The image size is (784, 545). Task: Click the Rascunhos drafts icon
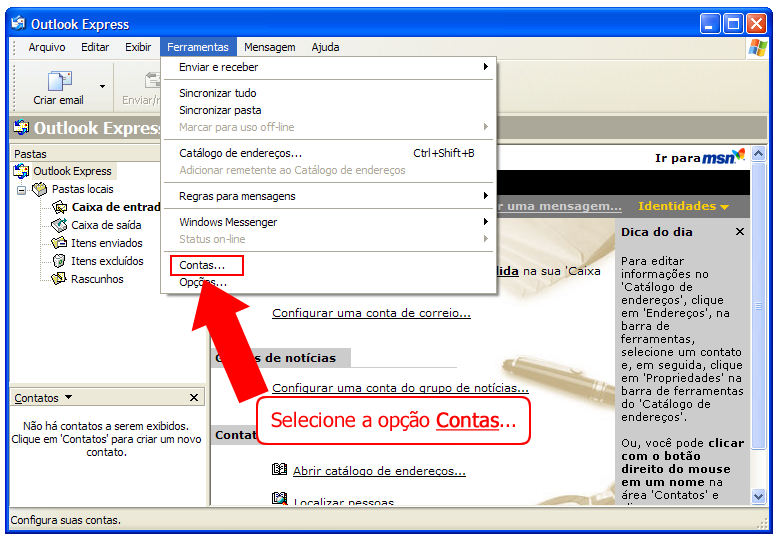[59, 278]
